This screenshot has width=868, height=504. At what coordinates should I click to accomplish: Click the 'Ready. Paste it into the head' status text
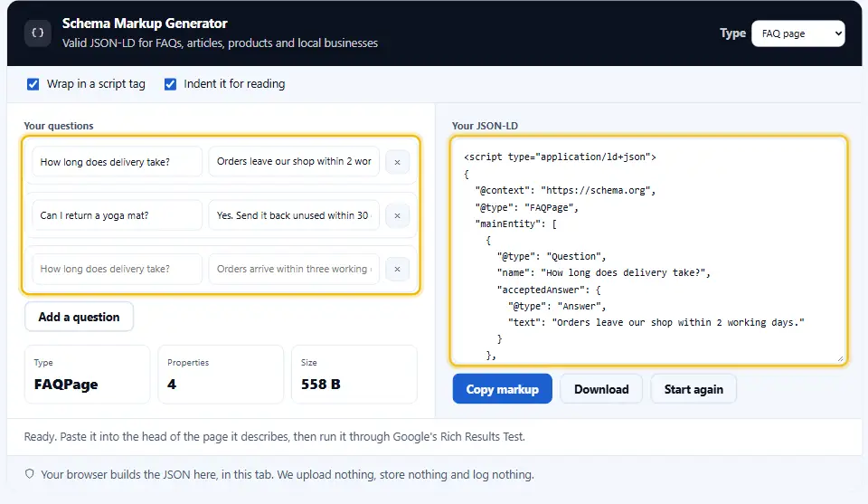pyautogui.click(x=275, y=436)
